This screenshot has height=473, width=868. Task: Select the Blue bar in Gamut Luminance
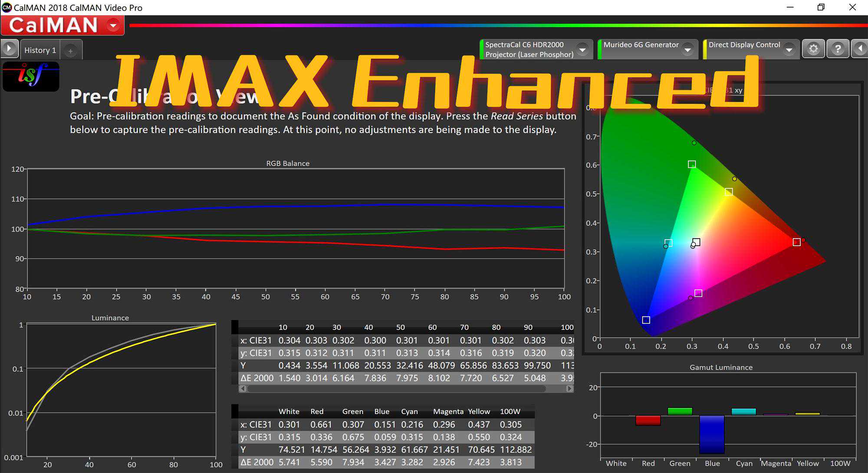click(x=712, y=434)
